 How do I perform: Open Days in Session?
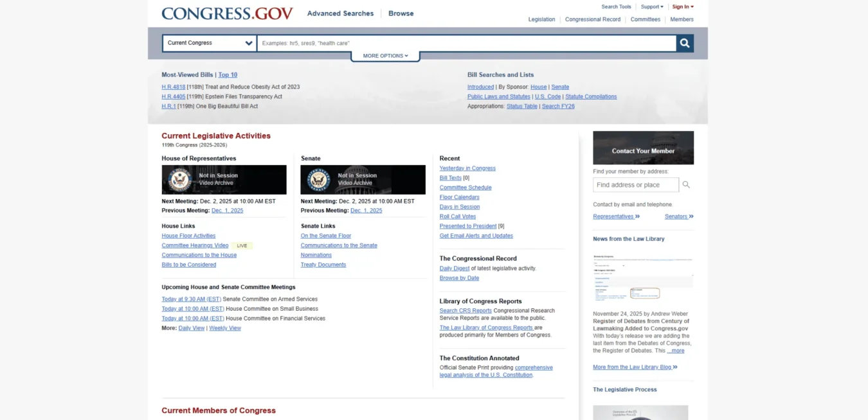(459, 207)
